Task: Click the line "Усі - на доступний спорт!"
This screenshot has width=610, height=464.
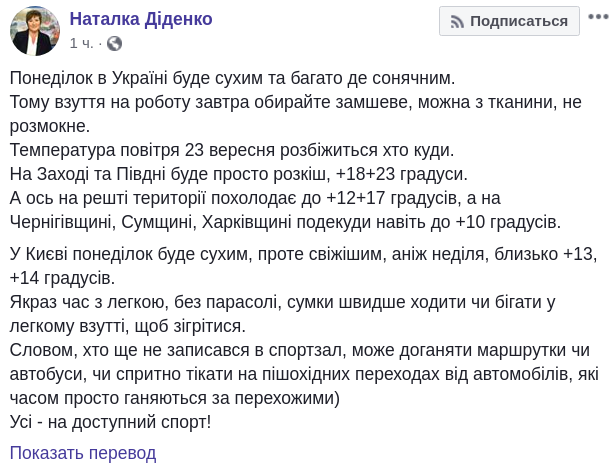Action: coord(110,421)
